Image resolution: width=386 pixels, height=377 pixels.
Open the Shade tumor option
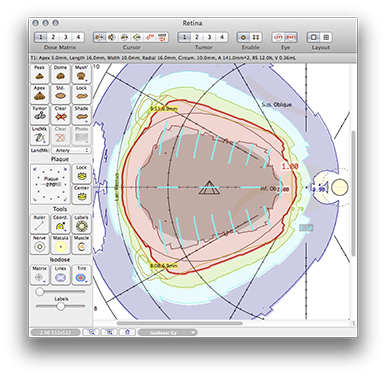81,115
